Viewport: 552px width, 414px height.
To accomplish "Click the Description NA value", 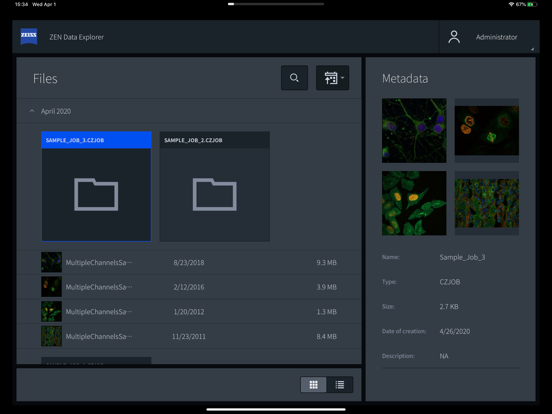I will pyautogui.click(x=444, y=356).
